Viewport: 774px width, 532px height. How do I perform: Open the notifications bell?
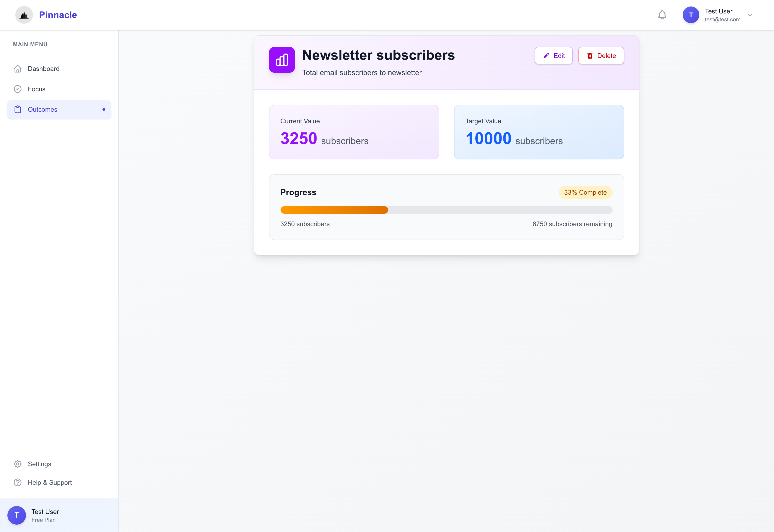coord(662,15)
